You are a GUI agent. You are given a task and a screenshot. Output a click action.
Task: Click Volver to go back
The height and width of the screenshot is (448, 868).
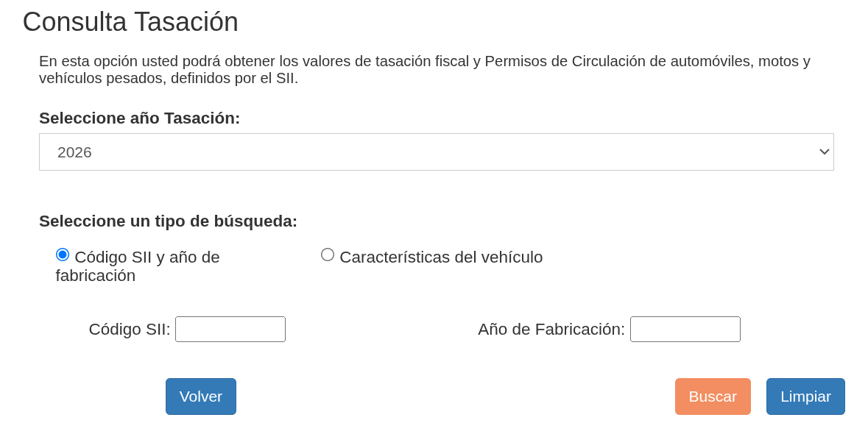click(x=200, y=397)
